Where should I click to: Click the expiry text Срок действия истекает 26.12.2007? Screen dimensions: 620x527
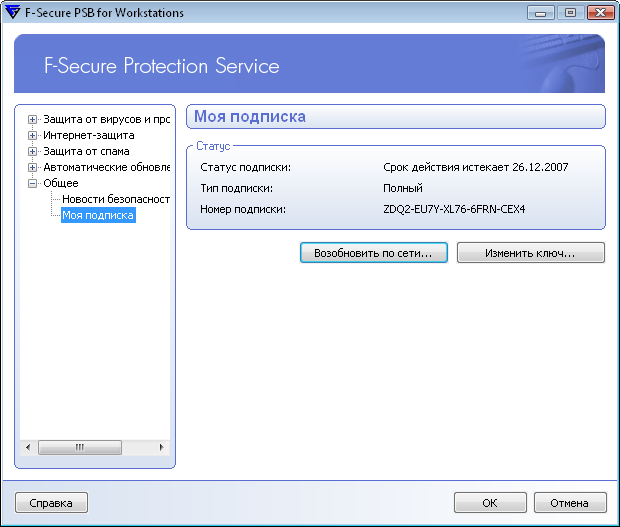pos(476,168)
